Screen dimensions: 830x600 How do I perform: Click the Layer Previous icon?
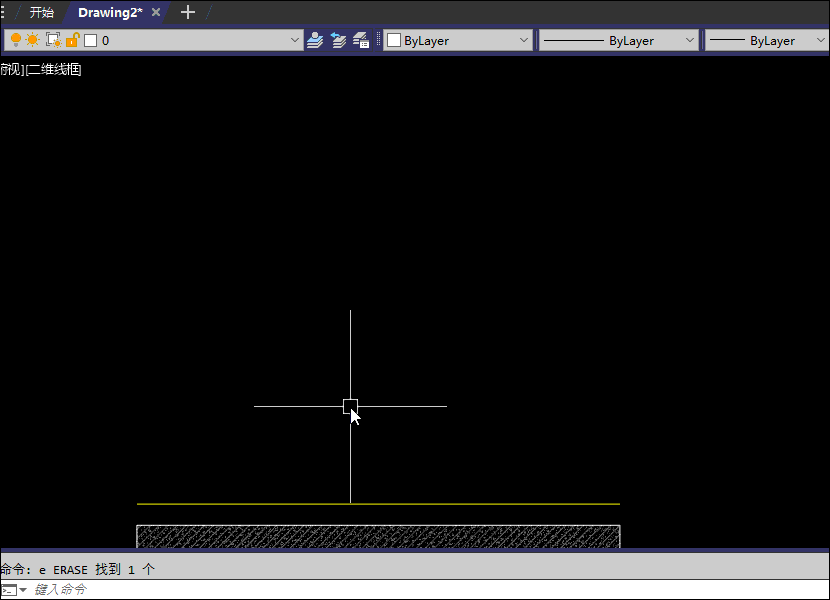339,40
